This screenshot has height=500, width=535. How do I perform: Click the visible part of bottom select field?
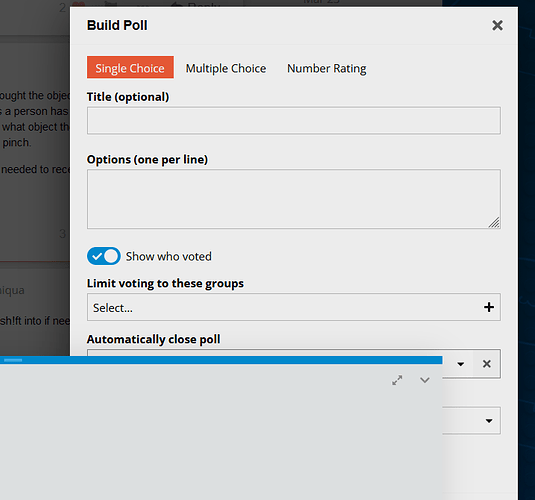(471, 420)
